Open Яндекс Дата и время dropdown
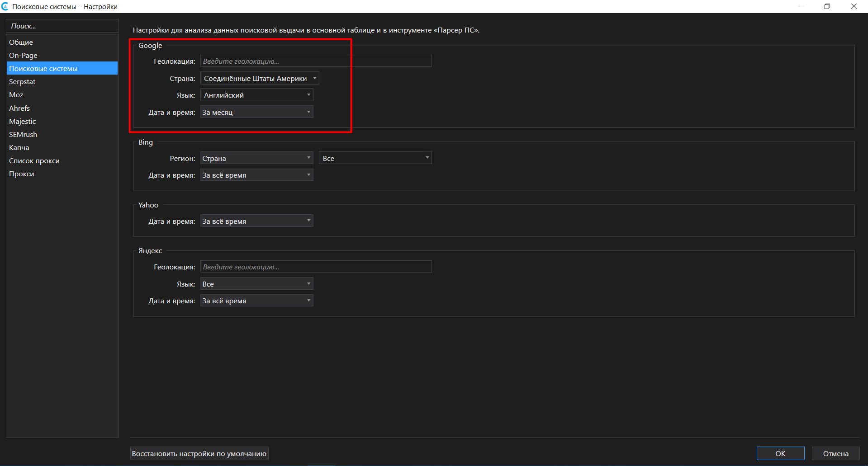The width and height of the screenshot is (868, 466). 256,301
